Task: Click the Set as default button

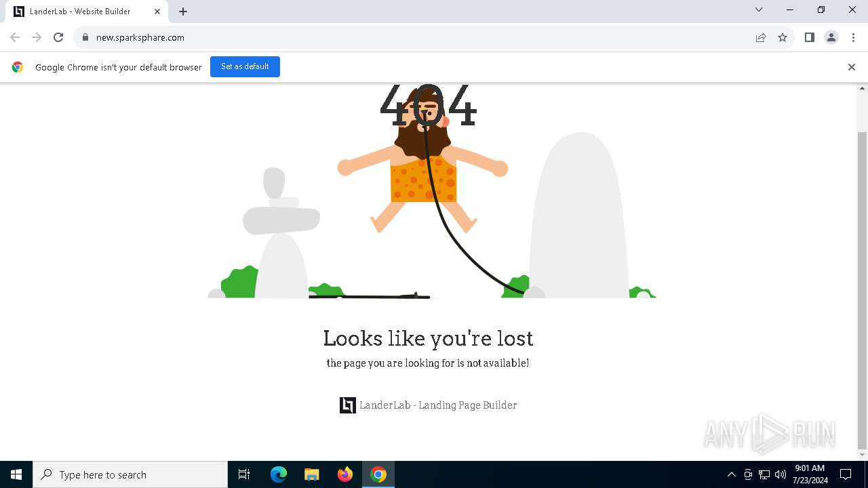Action: tap(245, 66)
